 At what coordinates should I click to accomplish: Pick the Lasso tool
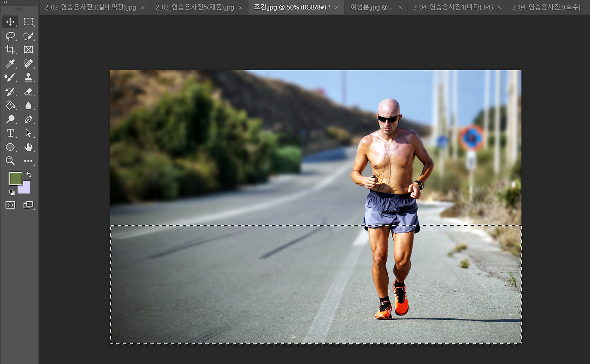(10, 36)
